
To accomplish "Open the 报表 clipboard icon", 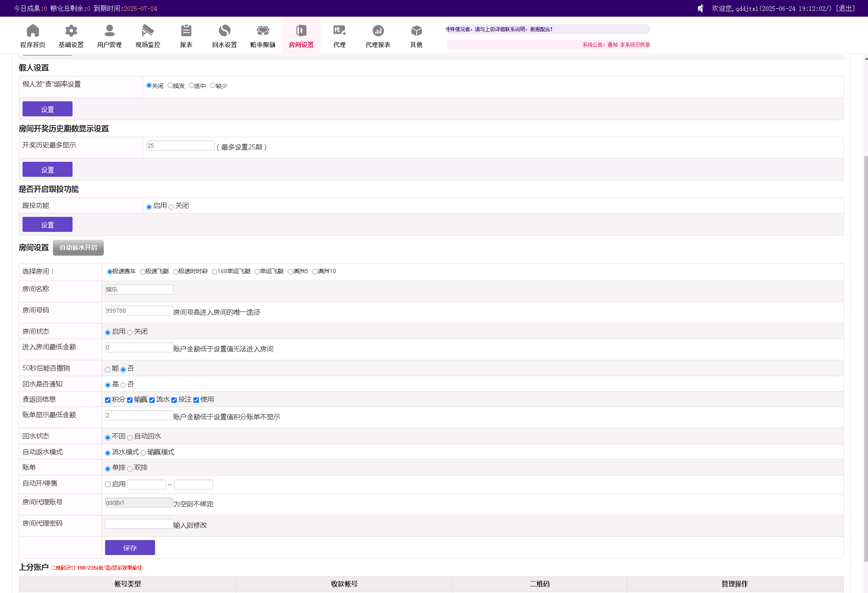I will click(186, 31).
